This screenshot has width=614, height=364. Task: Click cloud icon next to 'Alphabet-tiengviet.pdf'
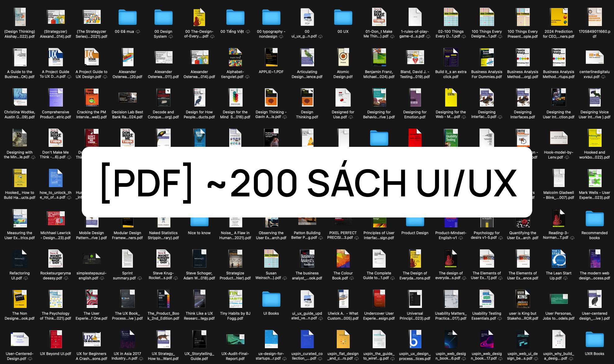point(247,77)
